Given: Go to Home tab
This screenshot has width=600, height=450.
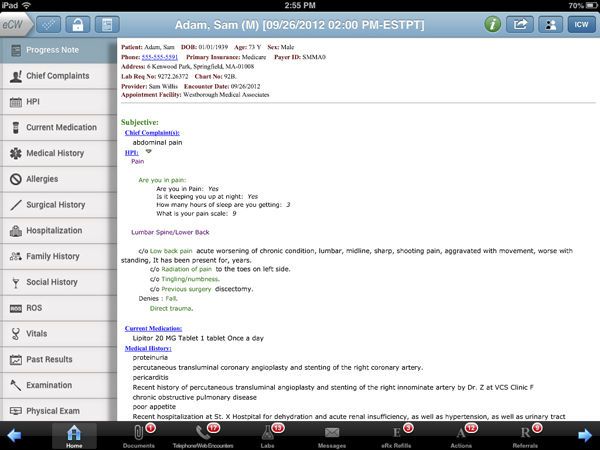Looking at the screenshot, I should coord(74,434).
